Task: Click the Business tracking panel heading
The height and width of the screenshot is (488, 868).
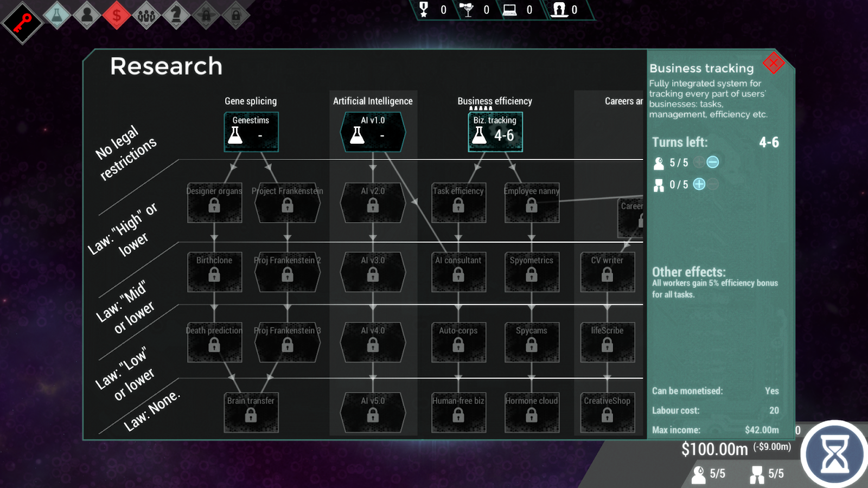Action: coord(701,68)
